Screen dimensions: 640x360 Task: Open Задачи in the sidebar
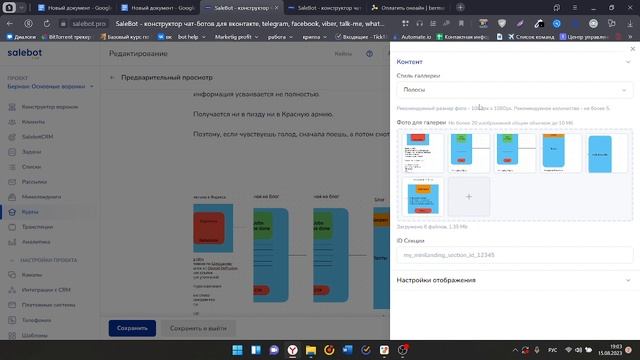[31, 152]
